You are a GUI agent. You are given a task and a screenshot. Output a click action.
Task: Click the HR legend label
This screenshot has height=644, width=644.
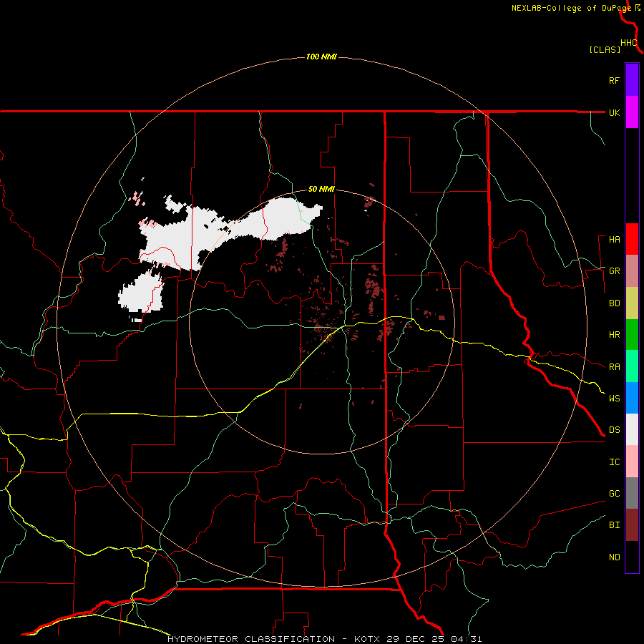pyautogui.click(x=614, y=335)
